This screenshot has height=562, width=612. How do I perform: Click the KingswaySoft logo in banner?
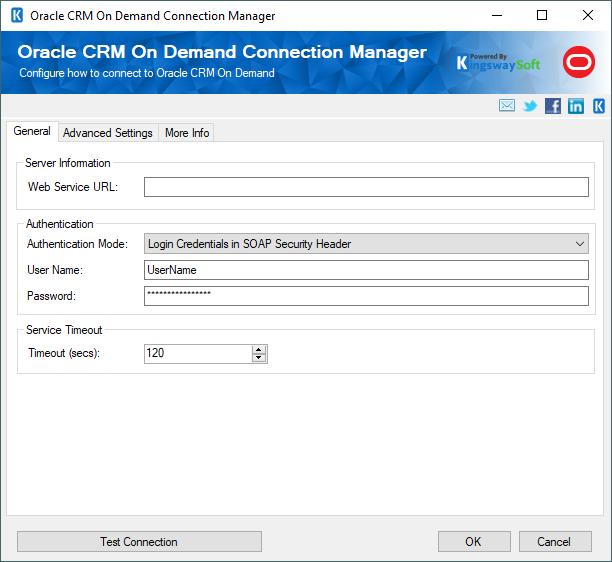(x=497, y=62)
